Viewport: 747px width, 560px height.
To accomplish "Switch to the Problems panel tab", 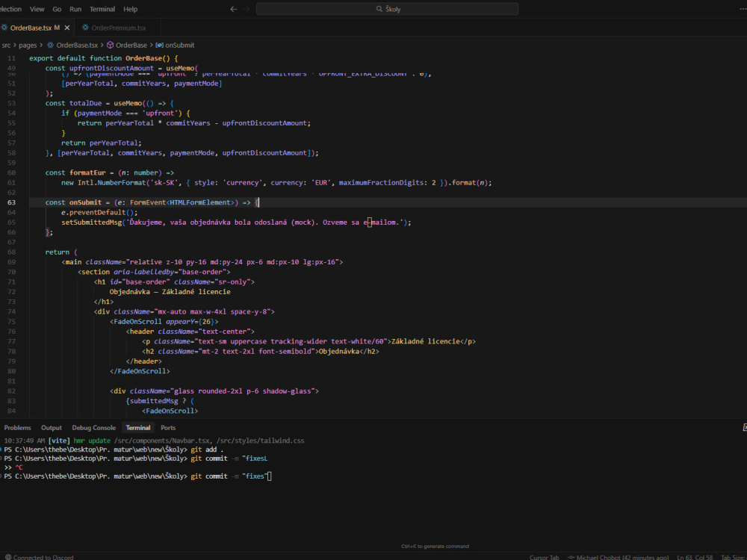I will (17, 427).
